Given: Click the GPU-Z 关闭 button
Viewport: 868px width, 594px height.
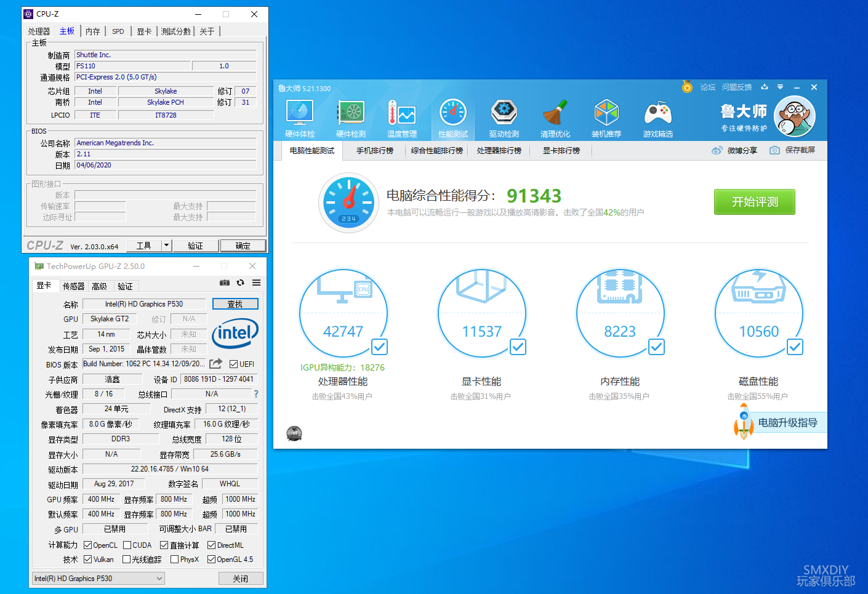Looking at the screenshot, I should [x=241, y=579].
